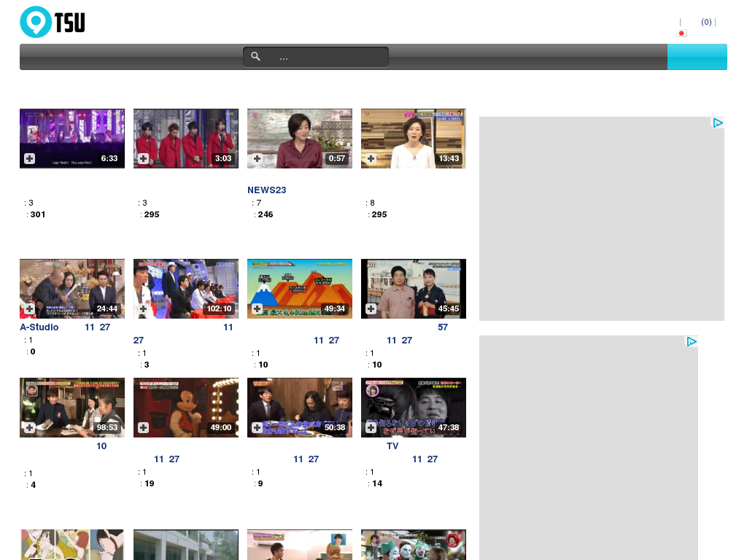Open the NEWS23 video title link
Viewport: 747px width, 560px height.
[267, 190]
